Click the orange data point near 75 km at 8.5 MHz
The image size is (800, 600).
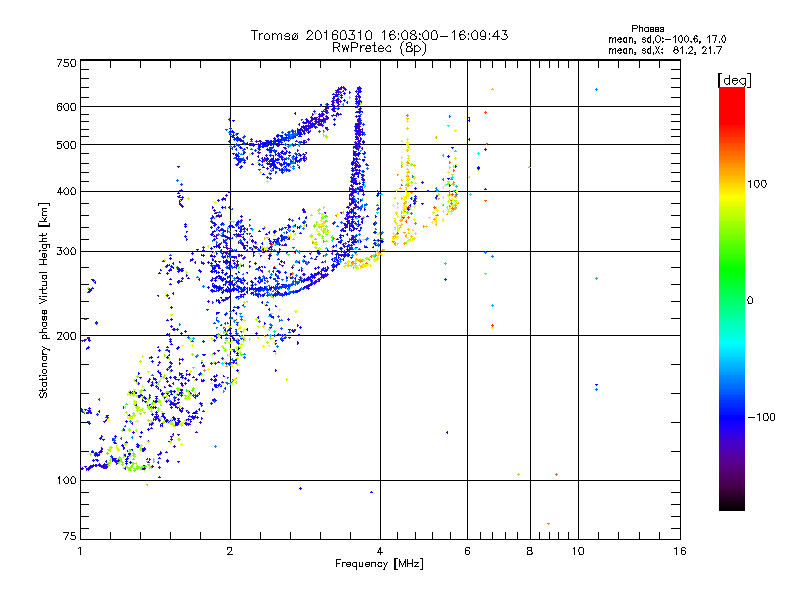point(548,523)
